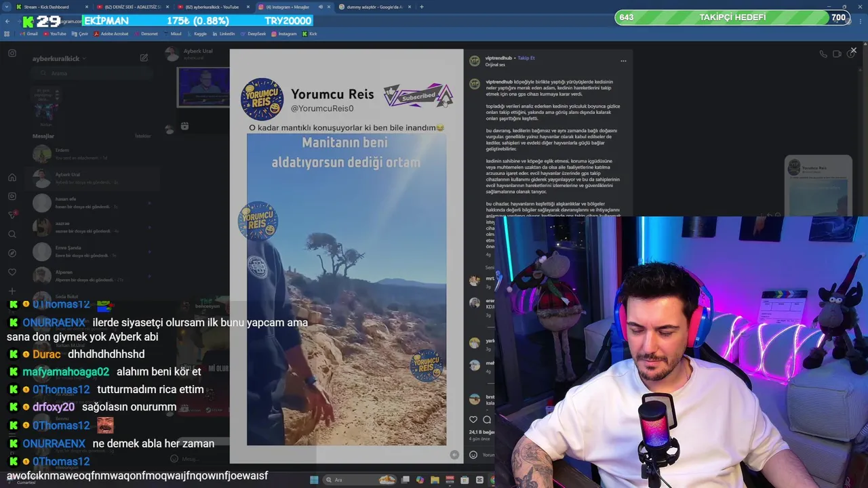The image size is (868, 488).
Task: Open comment icon under the reel
Action: click(x=487, y=420)
